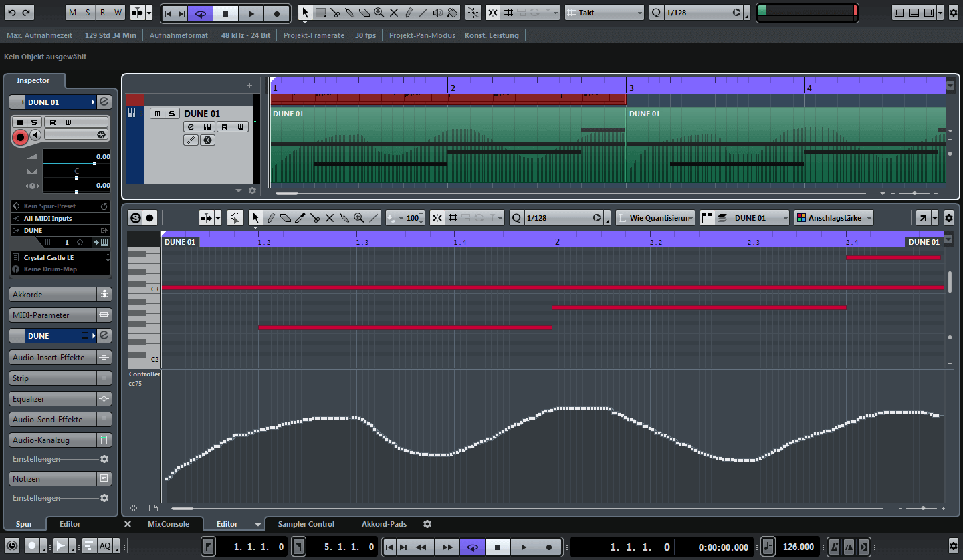Viewport: 963px width, 560px height.
Task: Select Glue tool in key editor toolbar
Action: pos(344,218)
